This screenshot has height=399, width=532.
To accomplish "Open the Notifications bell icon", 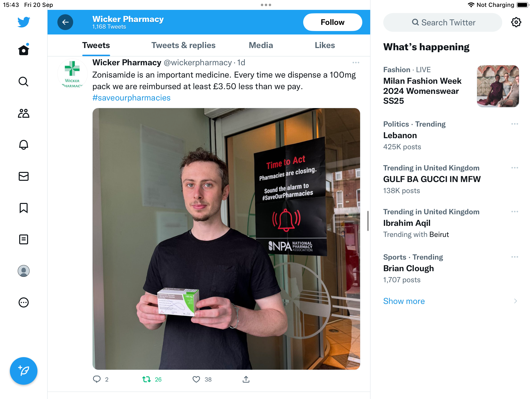I will tap(24, 145).
